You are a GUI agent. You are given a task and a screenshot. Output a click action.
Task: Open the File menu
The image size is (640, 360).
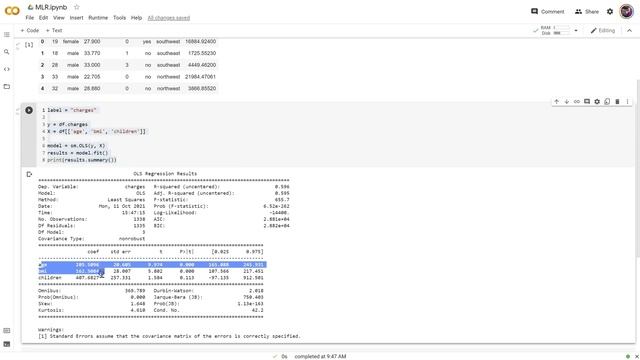(x=30, y=18)
